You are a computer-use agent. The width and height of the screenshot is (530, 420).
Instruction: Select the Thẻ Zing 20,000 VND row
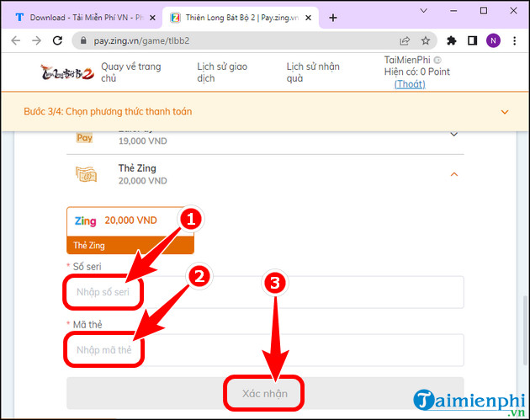click(265, 174)
